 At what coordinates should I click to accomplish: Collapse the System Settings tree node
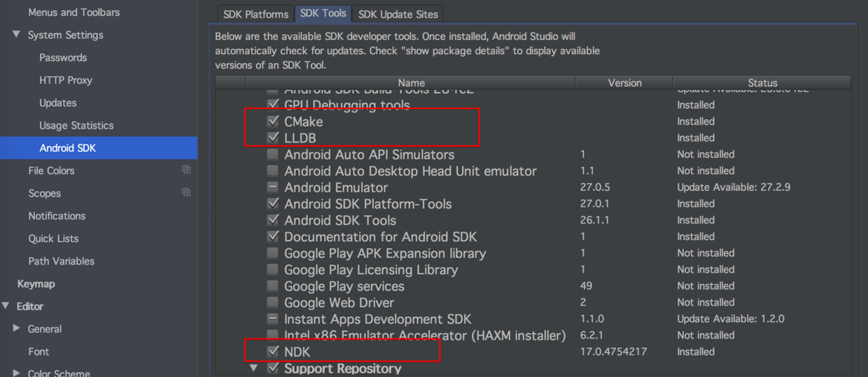tap(16, 35)
